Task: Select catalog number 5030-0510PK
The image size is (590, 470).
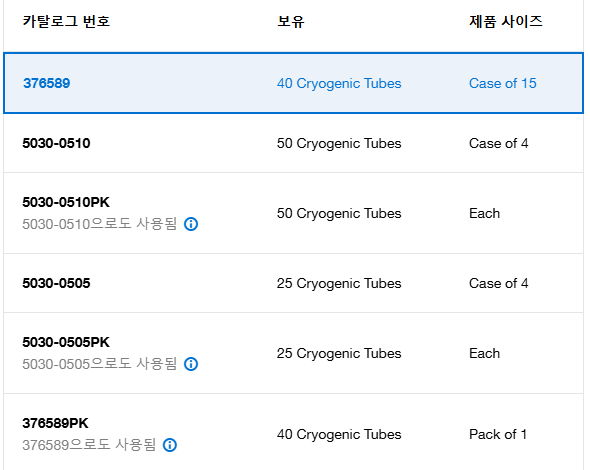Action: (66, 202)
